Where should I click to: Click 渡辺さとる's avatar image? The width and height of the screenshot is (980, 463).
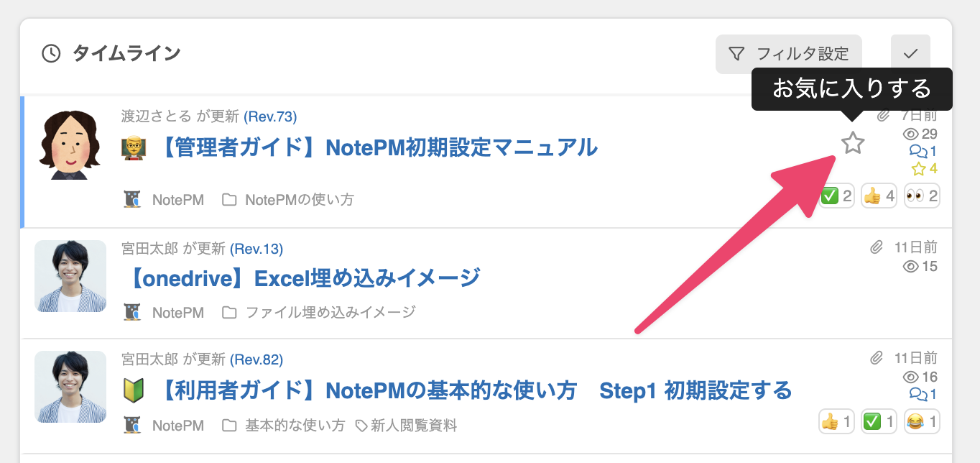coord(70,145)
